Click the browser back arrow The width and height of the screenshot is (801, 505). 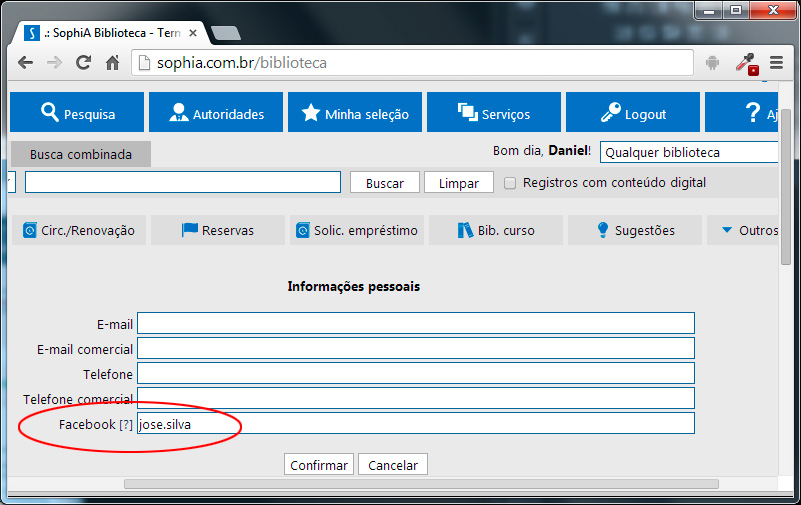tap(25, 63)
